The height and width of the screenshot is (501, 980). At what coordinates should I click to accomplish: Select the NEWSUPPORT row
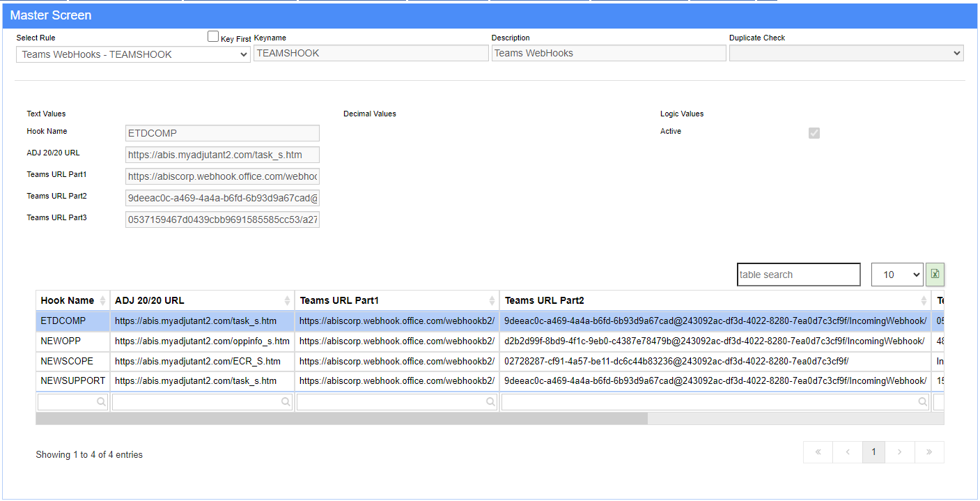point(490,381)
